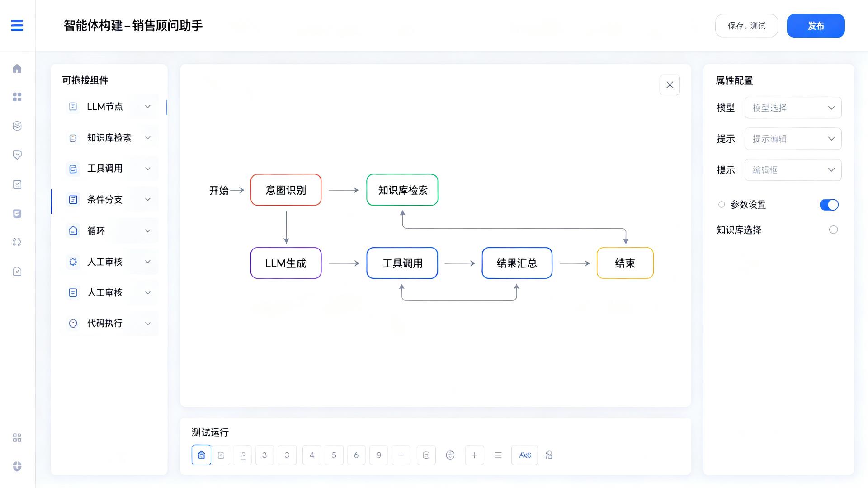This screenshot has width=868, height=488.
Task: Select the LLM节点 component row
Action: tap(109, 107)
